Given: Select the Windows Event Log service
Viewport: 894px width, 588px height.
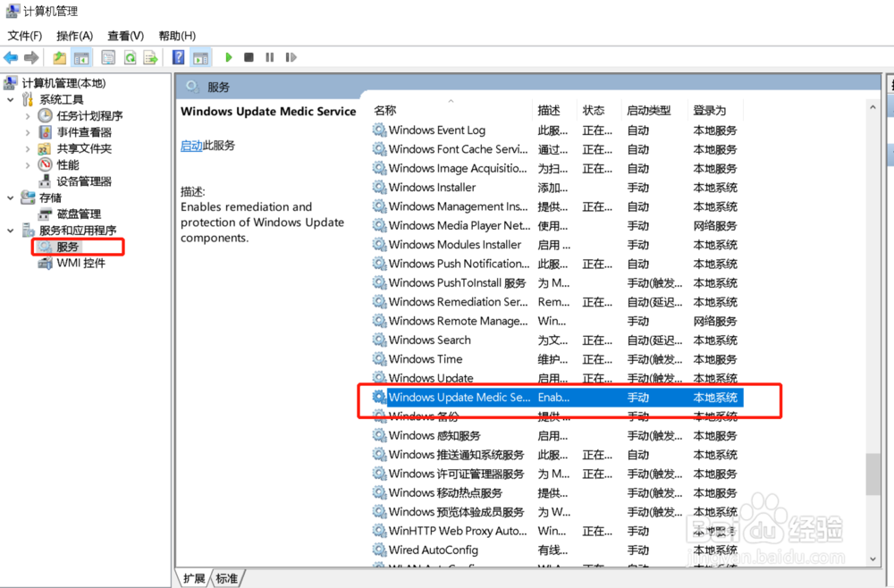Looking at the screenshot, I should coord(557,130).
